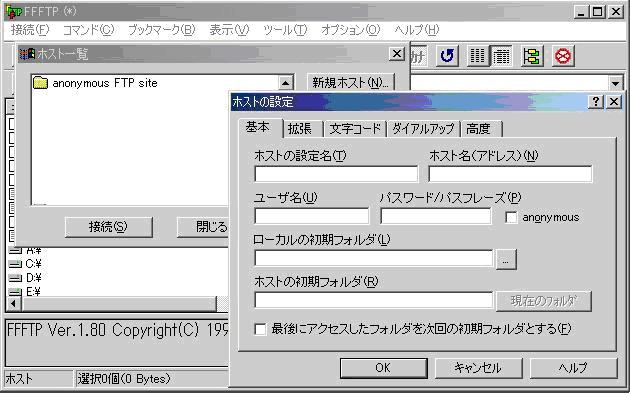Viewport: 630px width, 393px height.
Task: Switch to details view toolbar icon
Action: click(x=501, y=56)
